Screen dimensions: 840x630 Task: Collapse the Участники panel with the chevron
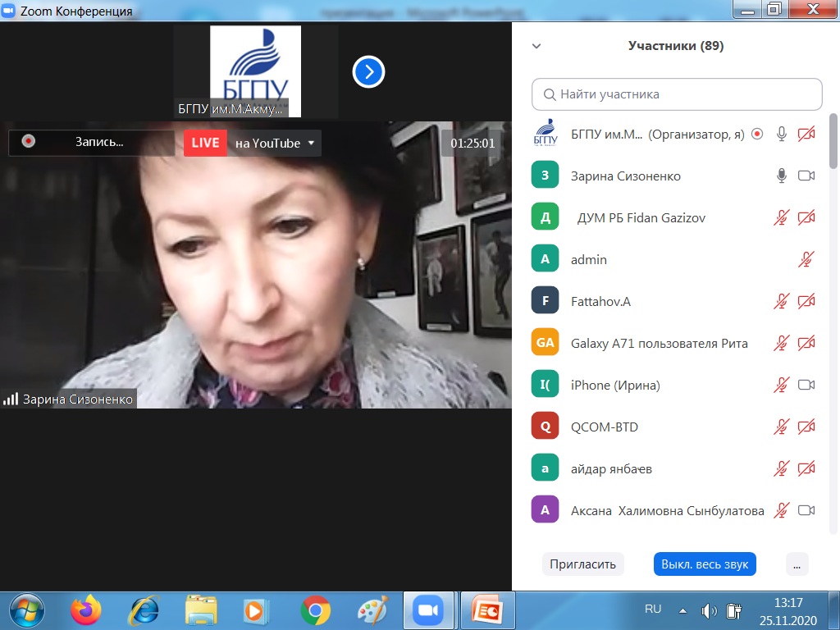click(536, 46)
